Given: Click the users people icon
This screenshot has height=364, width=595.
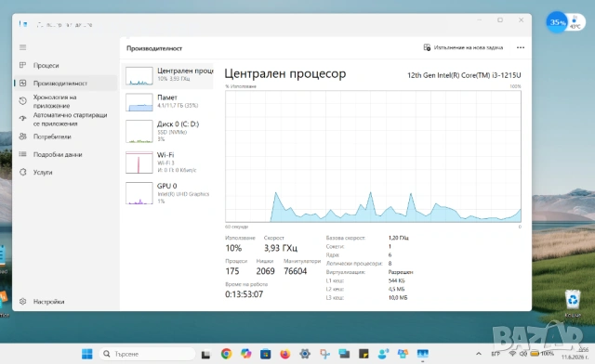Looking at the screenshot, I should (x=22, y=136).
